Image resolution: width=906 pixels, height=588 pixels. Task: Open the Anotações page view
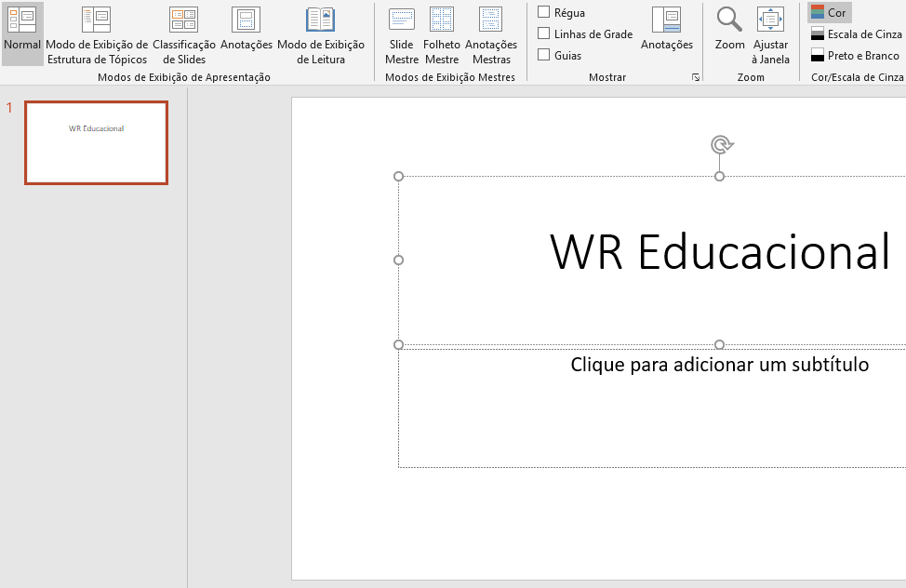pyautogui.click(x=246, y=33)
